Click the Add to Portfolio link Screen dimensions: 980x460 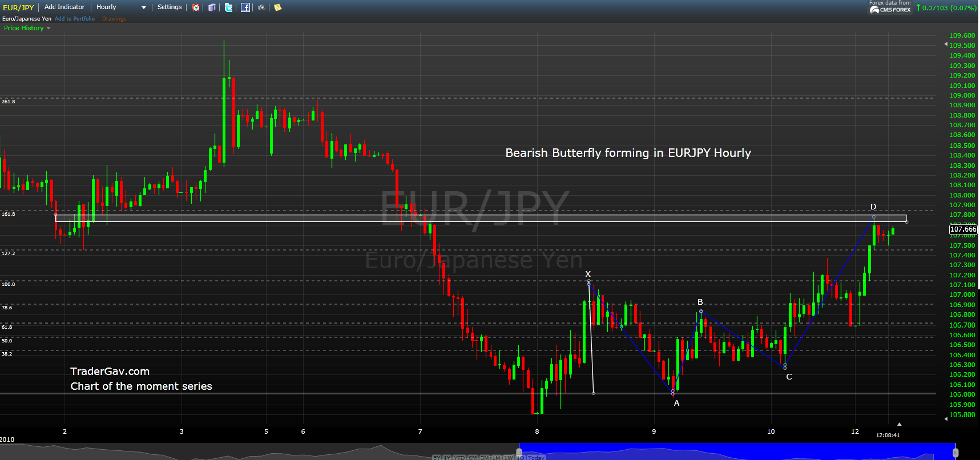(x=75, y=19)
